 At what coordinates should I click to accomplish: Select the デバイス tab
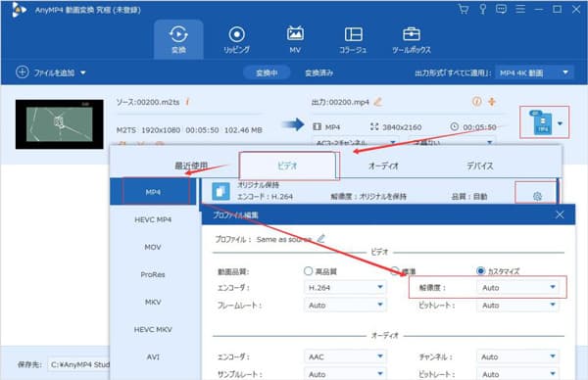click(x=479, y=166)
